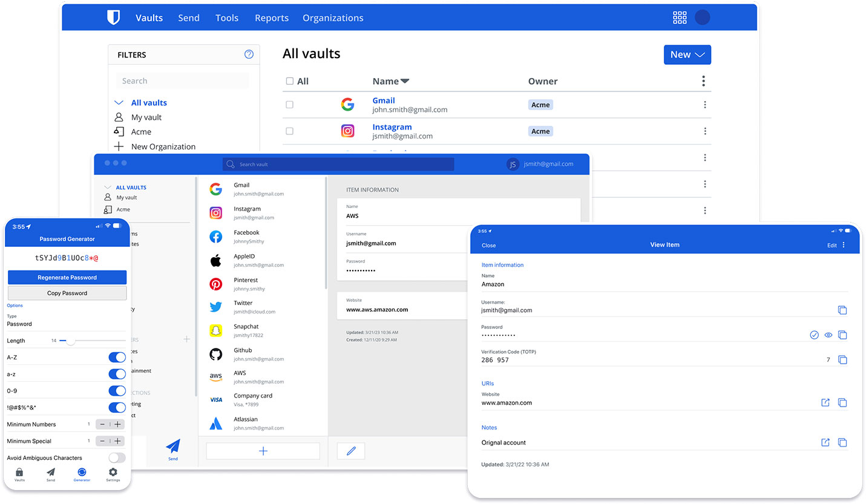Click the Google icon beside Gmail in web vault
This screenshot has width=866, height=504.
347,105
